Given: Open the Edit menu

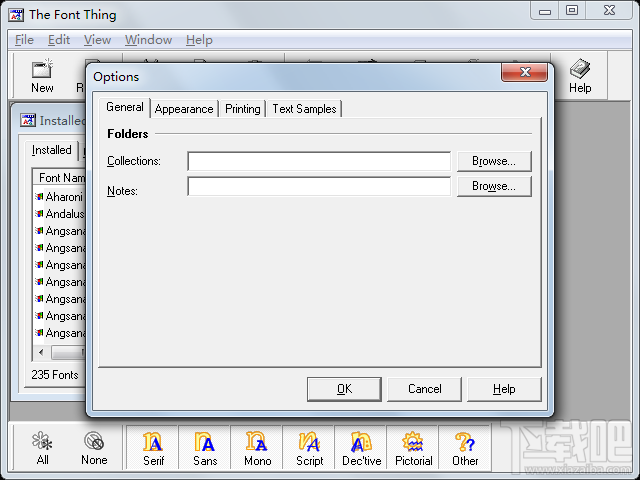Looking at the screenshot, I should (x=59, y=40).
